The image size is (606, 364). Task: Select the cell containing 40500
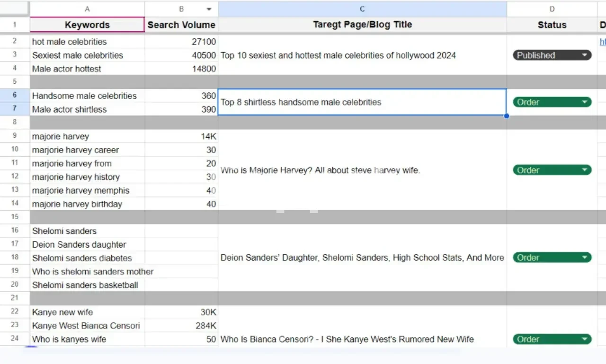tap(181, 55)
